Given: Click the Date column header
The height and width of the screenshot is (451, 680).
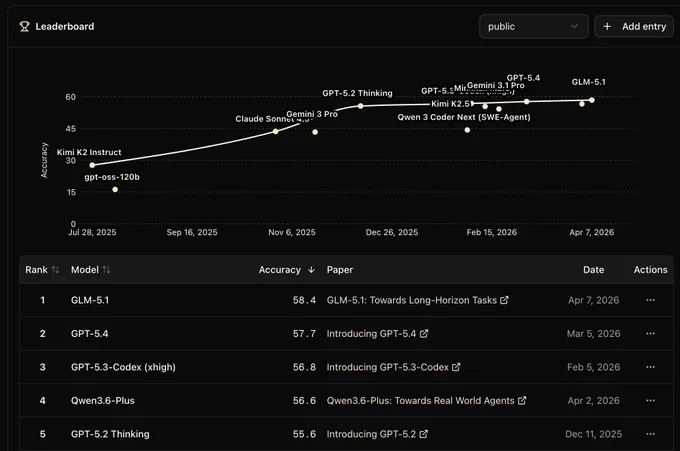Looking at the screenshot, I should [593, 270].
